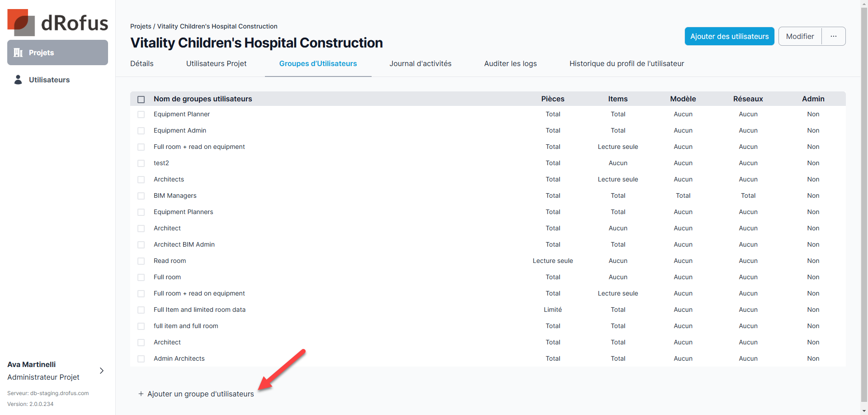The height and width of the screenshot is (415, 868).
Task: Toggle the select-all groups checkbox
Action: click(141, 99)
